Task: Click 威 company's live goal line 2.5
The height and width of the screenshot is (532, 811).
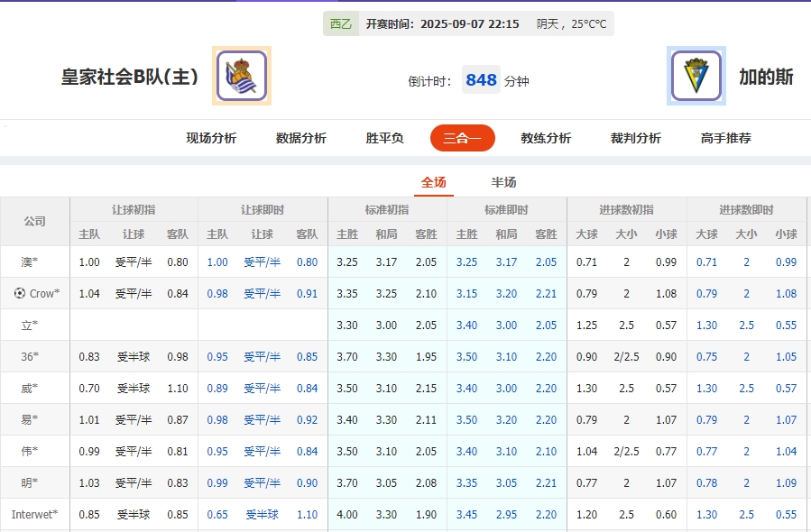Action: pyautogui.click(x=745, y=388)
